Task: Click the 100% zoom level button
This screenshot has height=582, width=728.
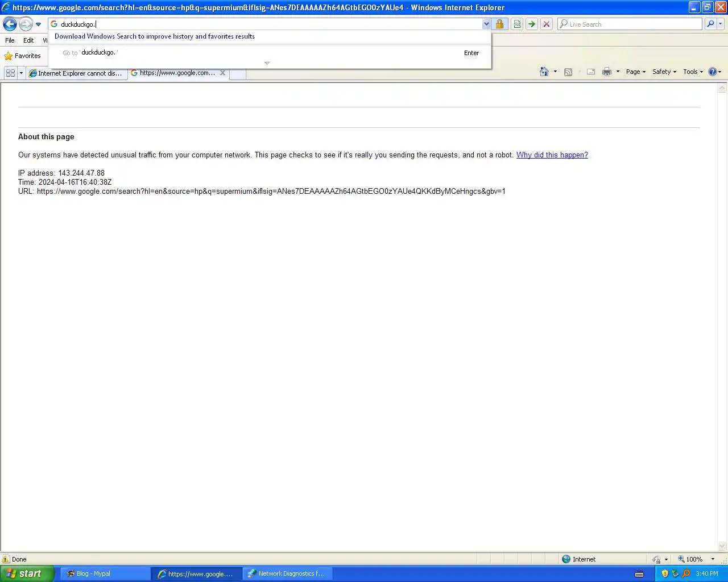Action: [x=690, y=559]
